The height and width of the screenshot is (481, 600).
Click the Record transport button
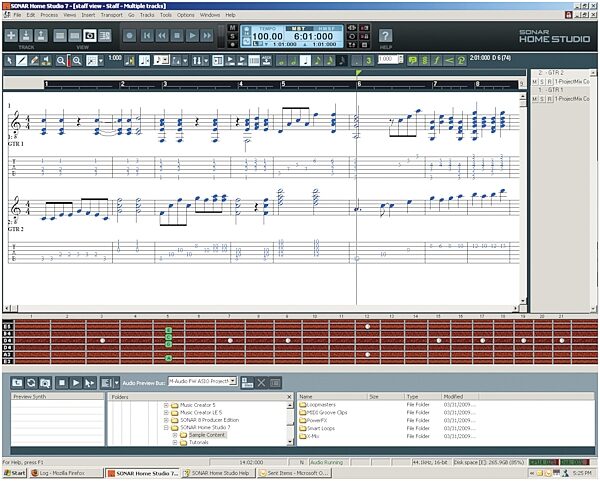tap(129, 36)
